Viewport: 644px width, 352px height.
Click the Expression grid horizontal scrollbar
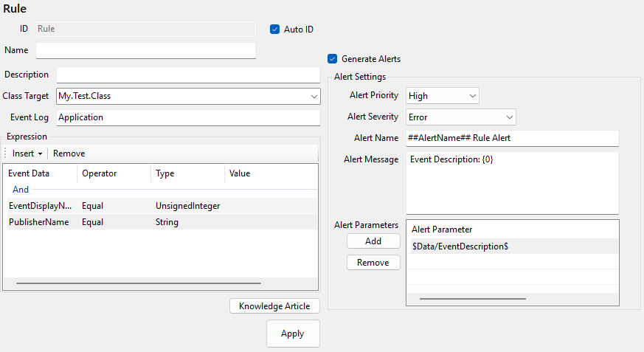(139, 283)
